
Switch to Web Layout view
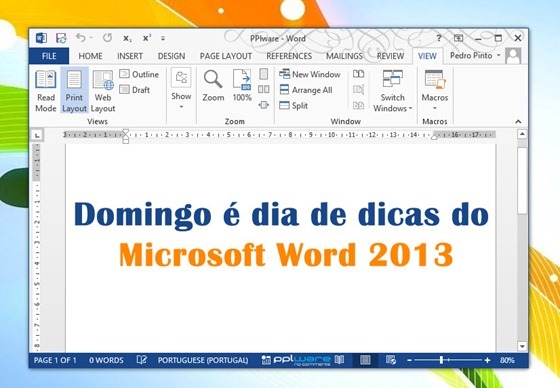tap(103, 91)
